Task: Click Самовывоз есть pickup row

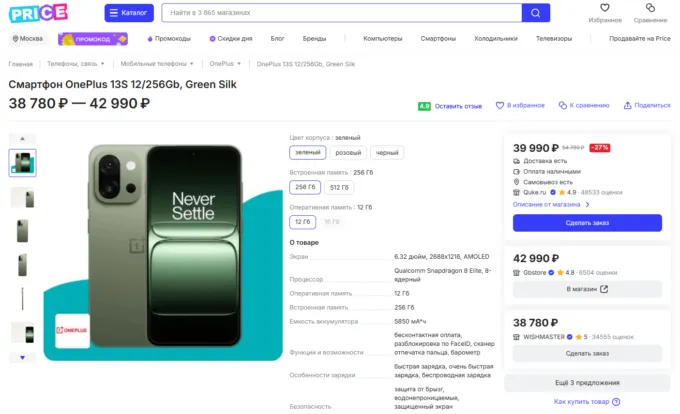Action: (543, 182)
